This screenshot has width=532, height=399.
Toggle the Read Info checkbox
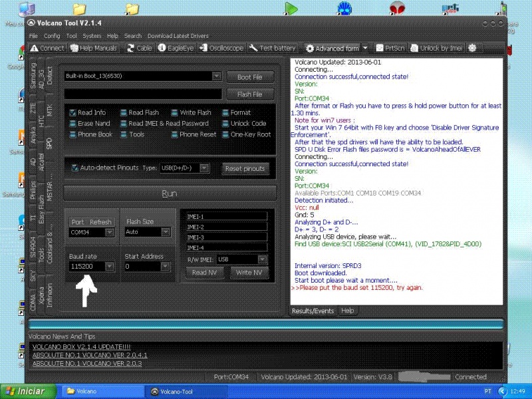[x=72, y=112]
